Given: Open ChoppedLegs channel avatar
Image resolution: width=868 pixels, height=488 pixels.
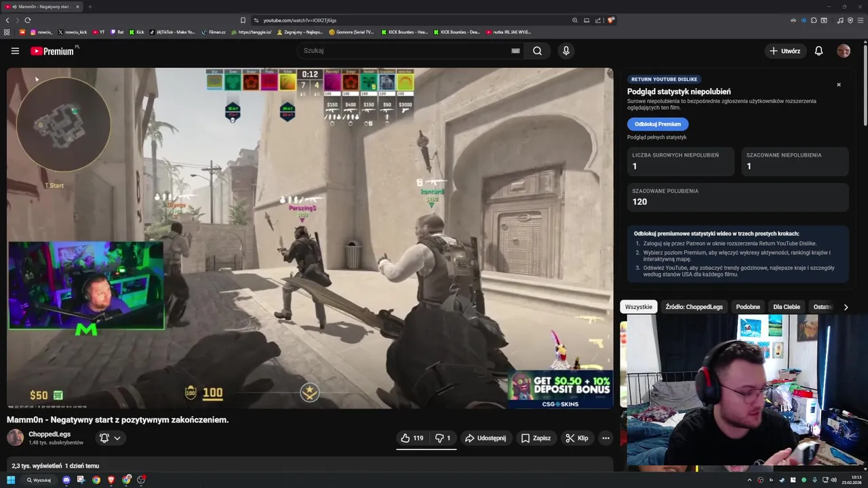Looking at the screenshot, I should click(15, 437).
